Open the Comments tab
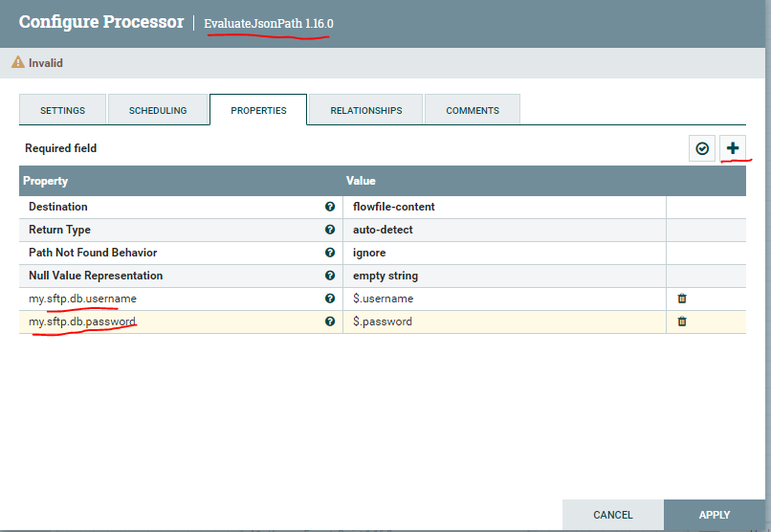Image resolution: width=771 pixels, height=532 pixels. [472, 110]
